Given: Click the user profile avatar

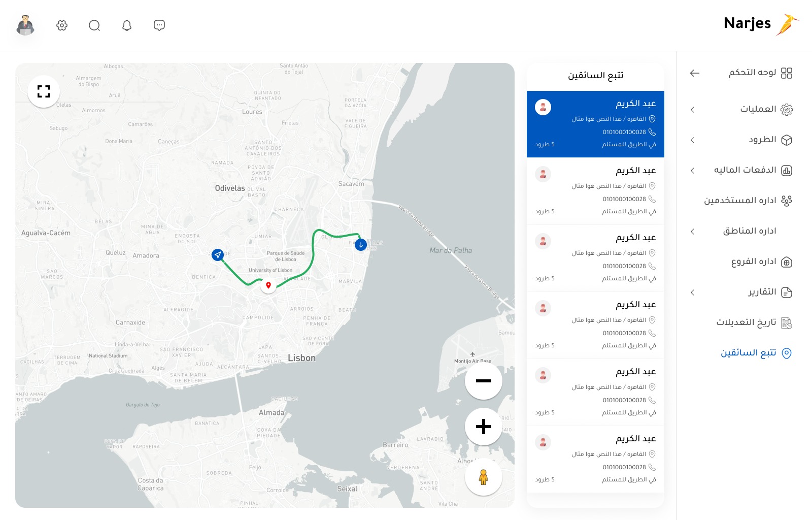Looking at the screenshot, I should [25, 25].
